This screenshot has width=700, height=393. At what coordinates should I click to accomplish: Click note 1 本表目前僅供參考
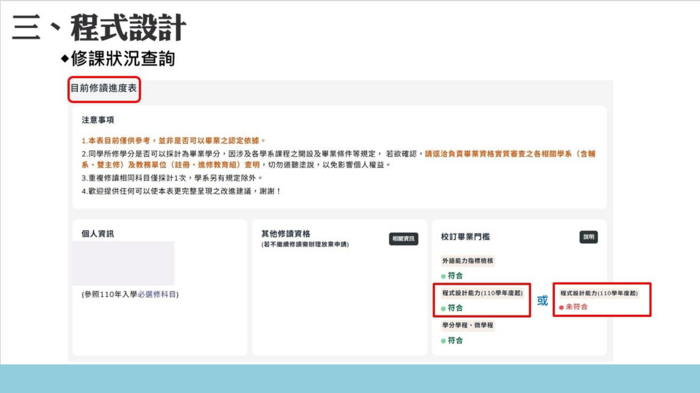(x=174, y=141)
